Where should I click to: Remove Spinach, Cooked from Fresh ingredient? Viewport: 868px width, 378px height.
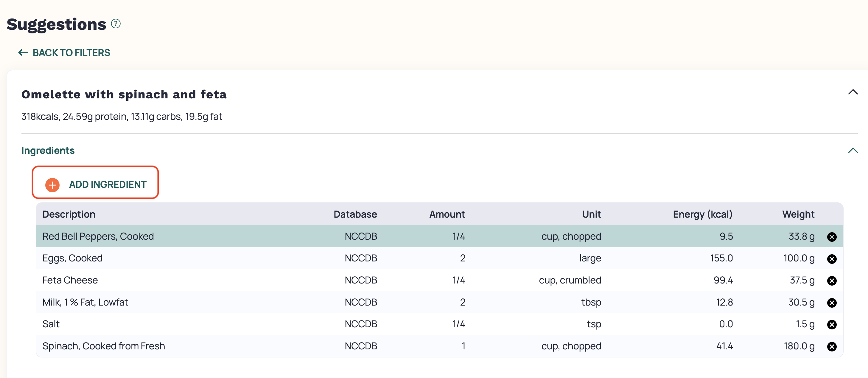[832, 347]
